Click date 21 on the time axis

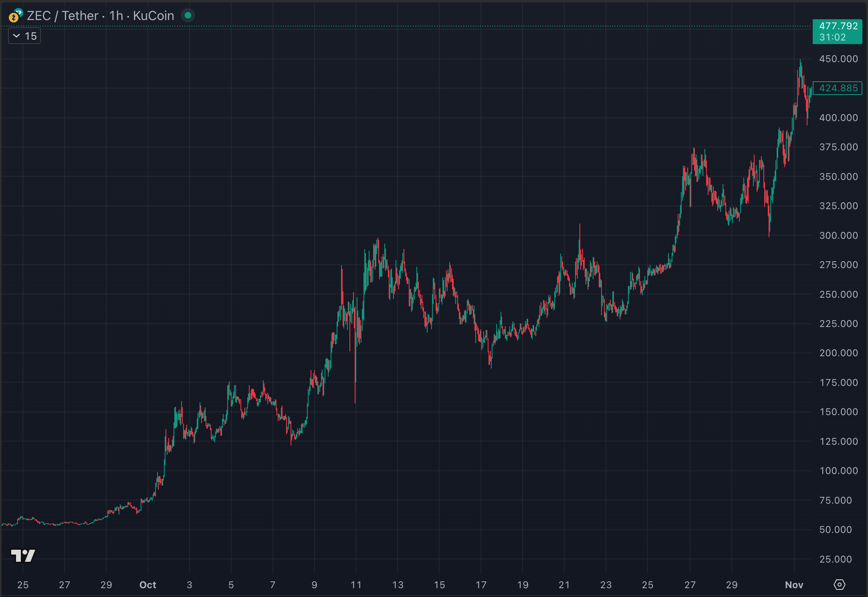pos(564,585)
